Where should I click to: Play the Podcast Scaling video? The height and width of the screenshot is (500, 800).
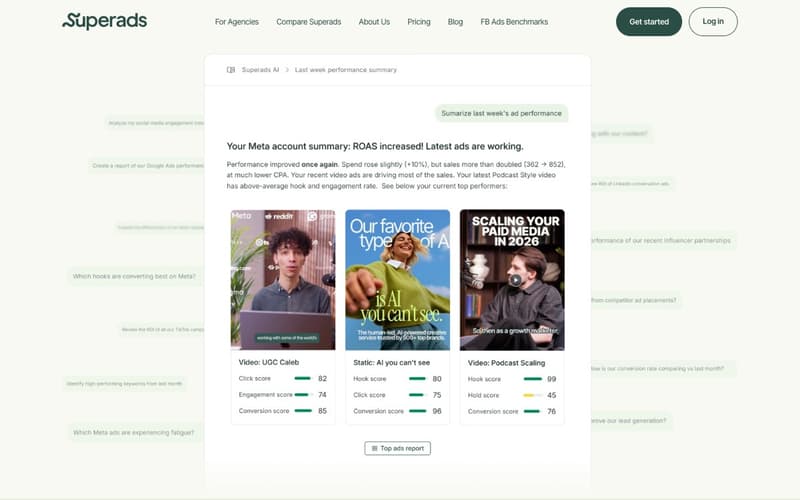515,280
